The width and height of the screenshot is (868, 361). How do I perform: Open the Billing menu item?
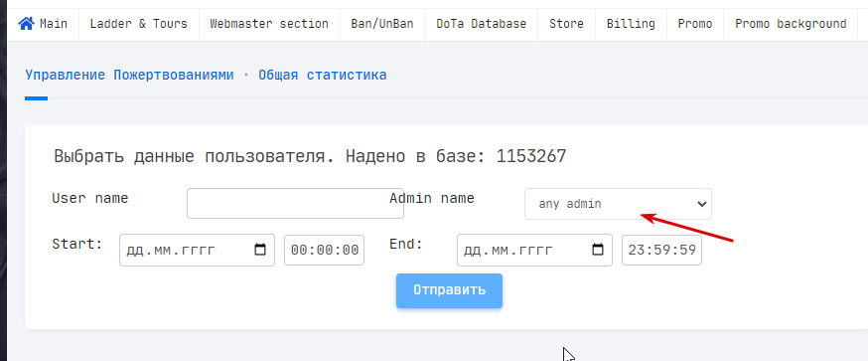pos(631,24)
